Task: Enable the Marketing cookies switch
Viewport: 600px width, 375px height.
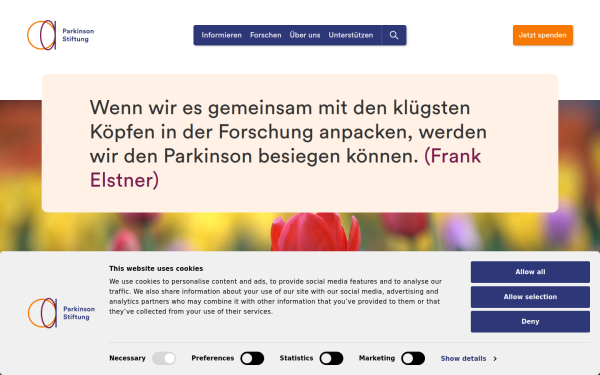Action: coord(413,359)
